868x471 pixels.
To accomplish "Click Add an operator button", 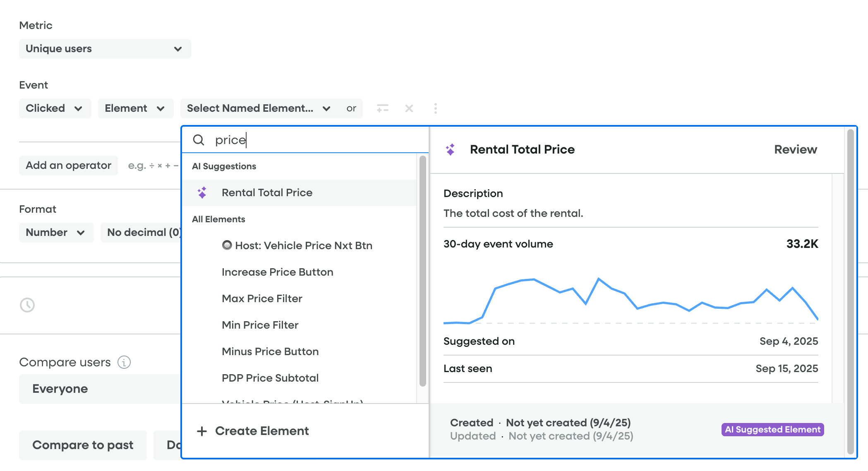I will tap(68, 166).
